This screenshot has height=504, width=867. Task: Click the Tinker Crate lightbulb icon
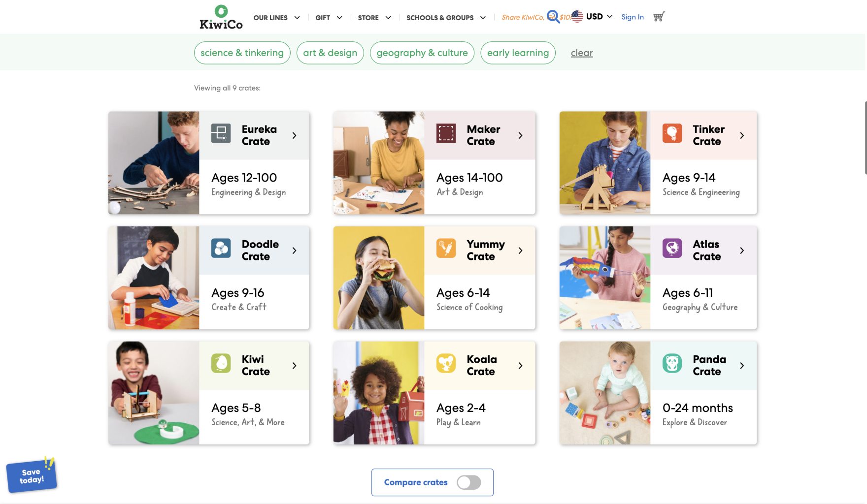672,133
